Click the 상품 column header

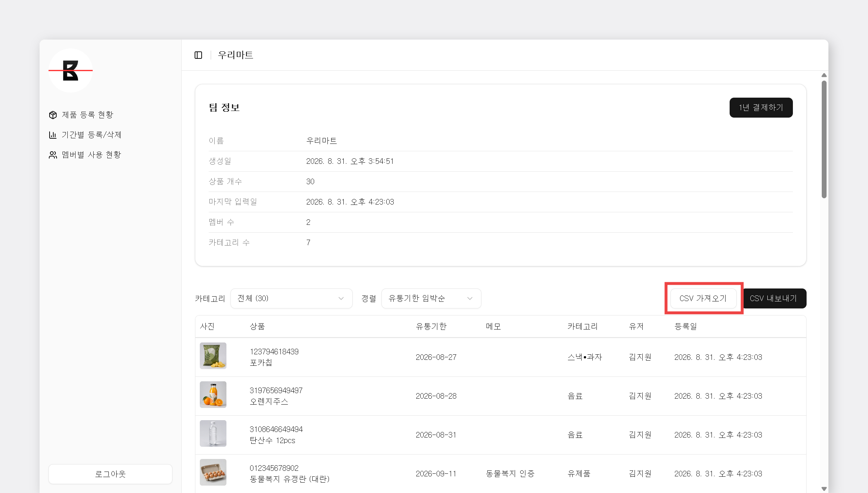[x=257, y=327]
